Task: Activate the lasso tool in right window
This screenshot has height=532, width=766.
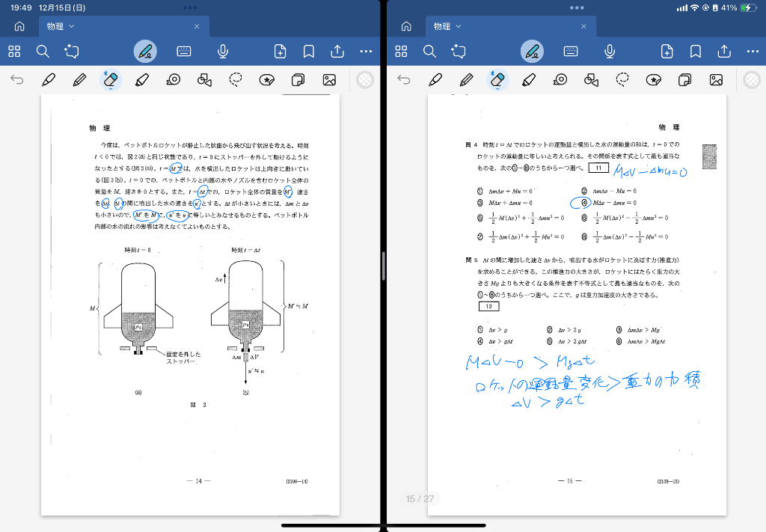Action: point(622,80)
